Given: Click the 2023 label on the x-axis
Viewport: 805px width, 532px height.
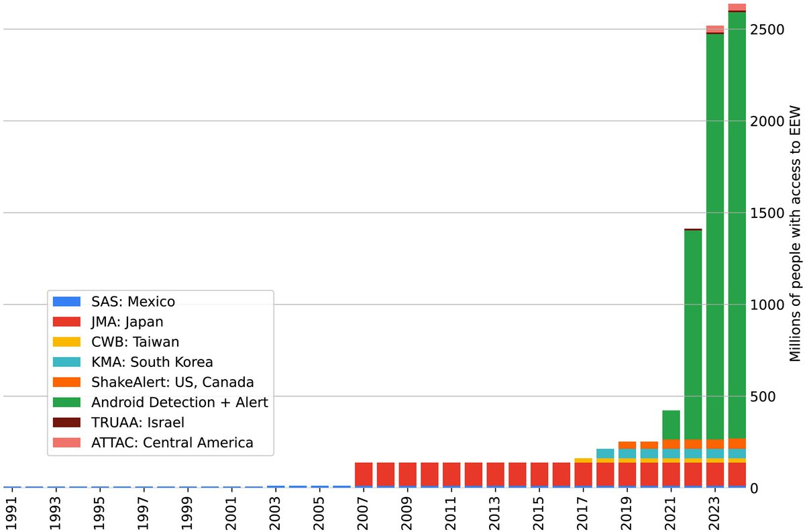Looking at the screenshot, I should pyautogui.click(x=714, y=511).
